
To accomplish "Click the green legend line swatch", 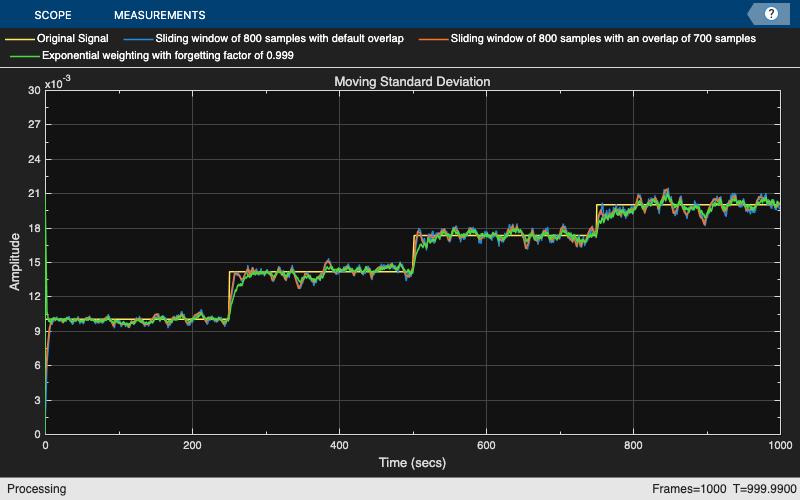I will [24, 56].
